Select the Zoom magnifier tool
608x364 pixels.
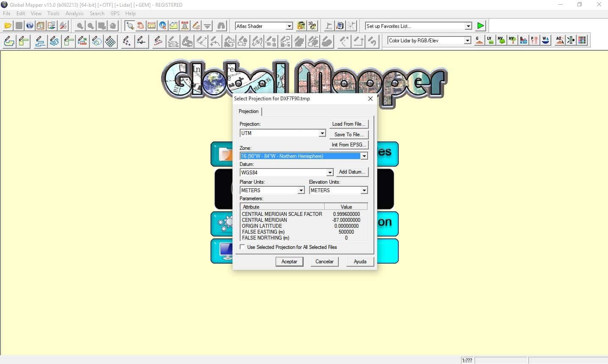tap(130, 26)
